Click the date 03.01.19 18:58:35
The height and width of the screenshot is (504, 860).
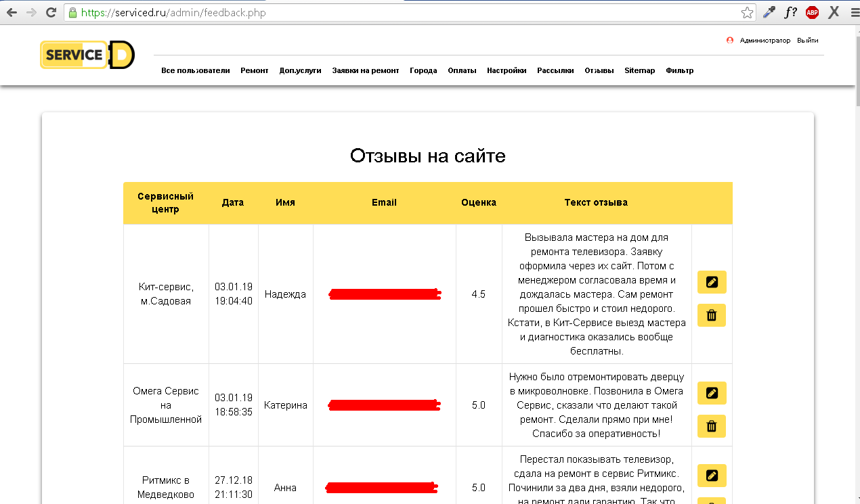[x=234, y=405]
